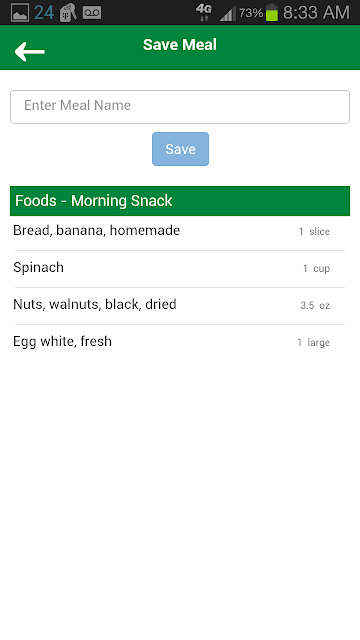Tap the SIM keychain notification icon

pos(68,13)
